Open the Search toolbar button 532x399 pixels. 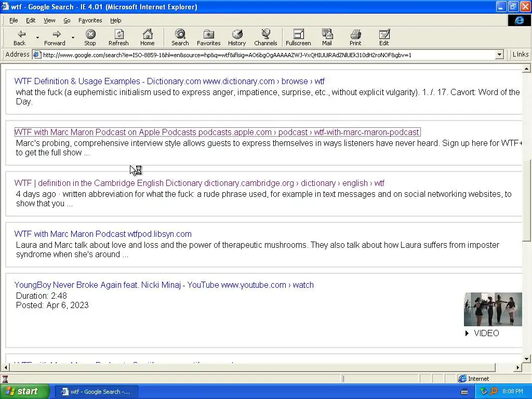[x=180, y=37]
